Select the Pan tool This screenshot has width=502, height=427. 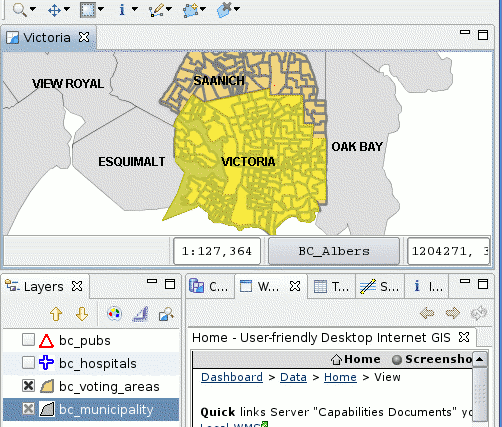(54, 10)
